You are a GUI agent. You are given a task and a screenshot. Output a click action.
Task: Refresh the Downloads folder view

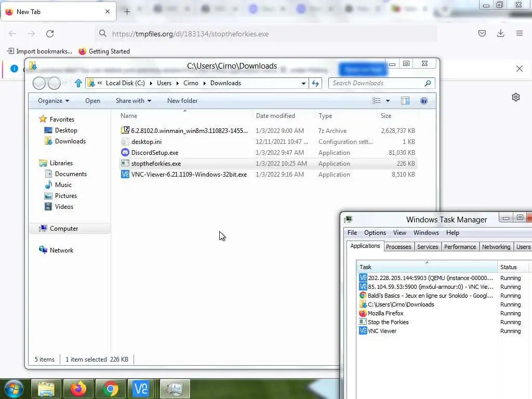coord(315,83)
